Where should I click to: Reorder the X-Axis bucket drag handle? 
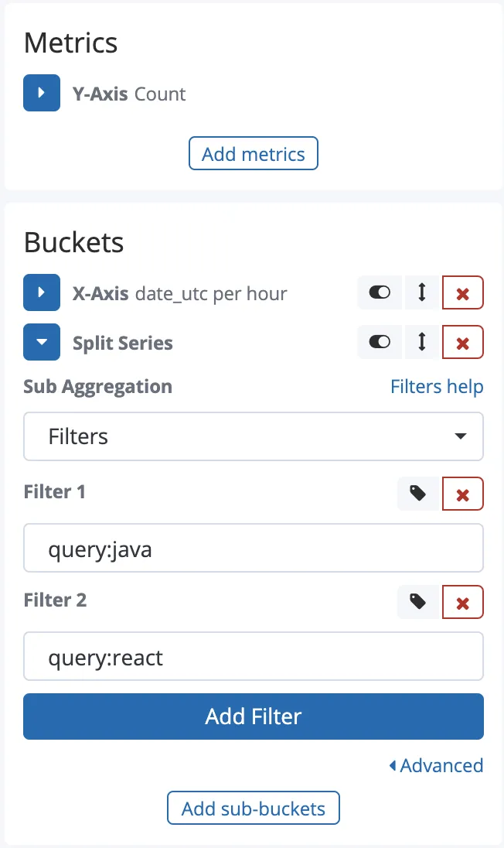tap(422, 294)
